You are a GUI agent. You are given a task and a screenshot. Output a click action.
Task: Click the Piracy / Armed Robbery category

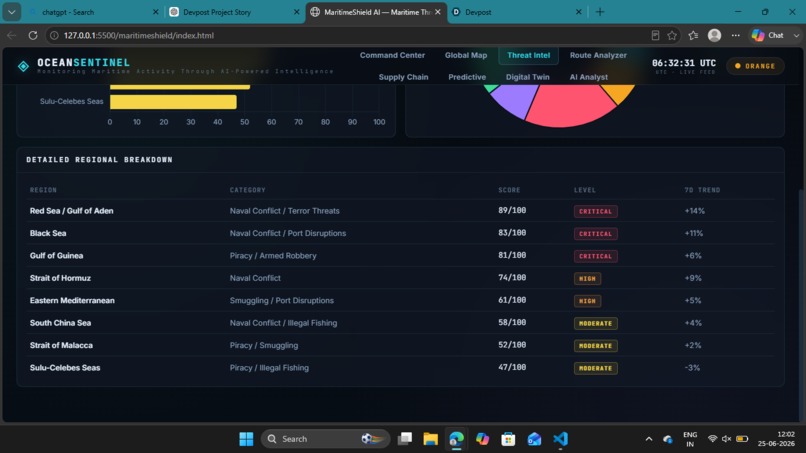tap(273, 256)
